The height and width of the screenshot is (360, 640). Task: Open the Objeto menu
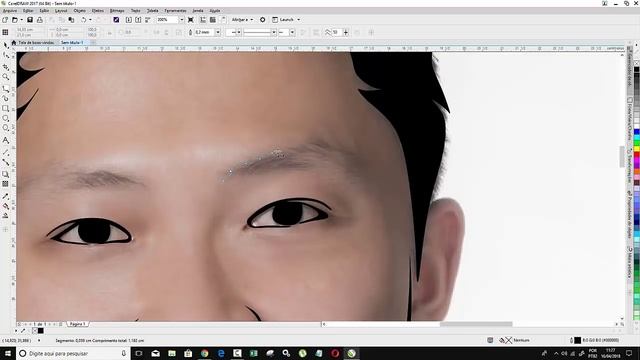(x=80, y=11)
